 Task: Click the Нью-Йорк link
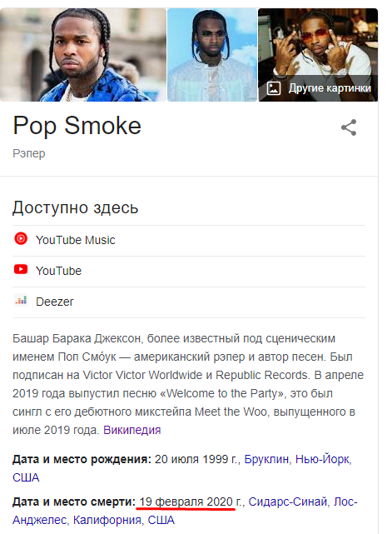coord(322,459)
